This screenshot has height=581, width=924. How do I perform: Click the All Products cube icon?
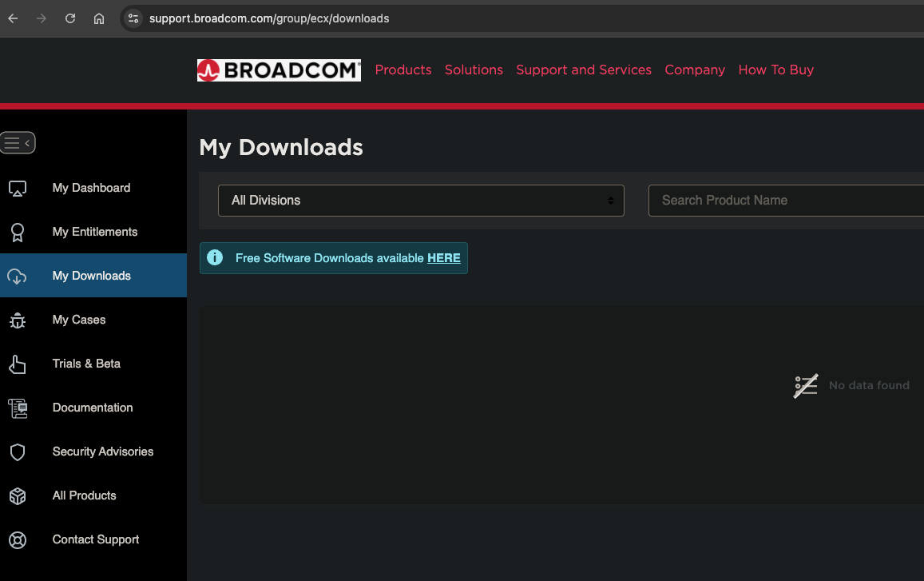[x=18, y=496]
